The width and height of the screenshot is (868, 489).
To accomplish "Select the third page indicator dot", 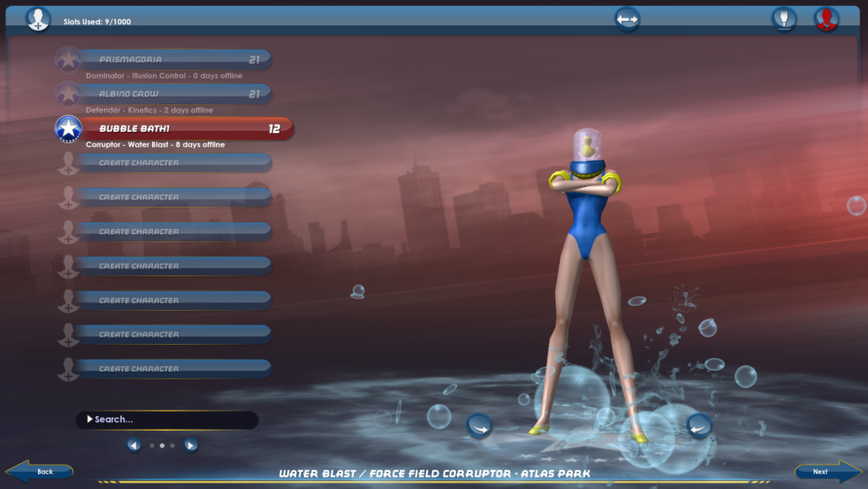I will tap(172, 446).
